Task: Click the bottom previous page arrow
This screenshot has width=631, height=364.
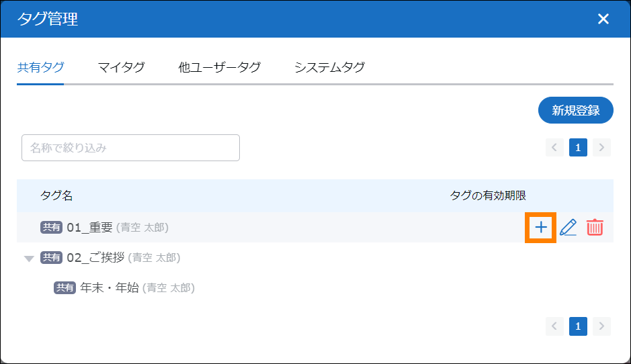Action: click(x=554, y=326)
